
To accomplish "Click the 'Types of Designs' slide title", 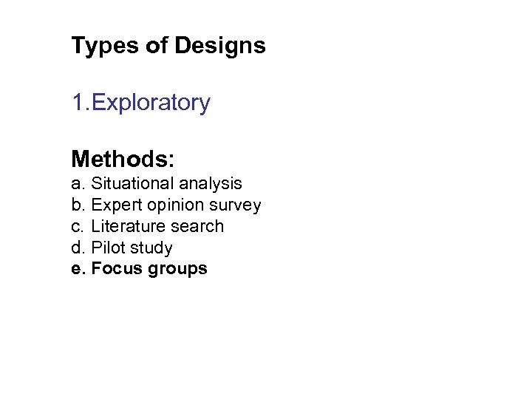I will tap(168, 46).
